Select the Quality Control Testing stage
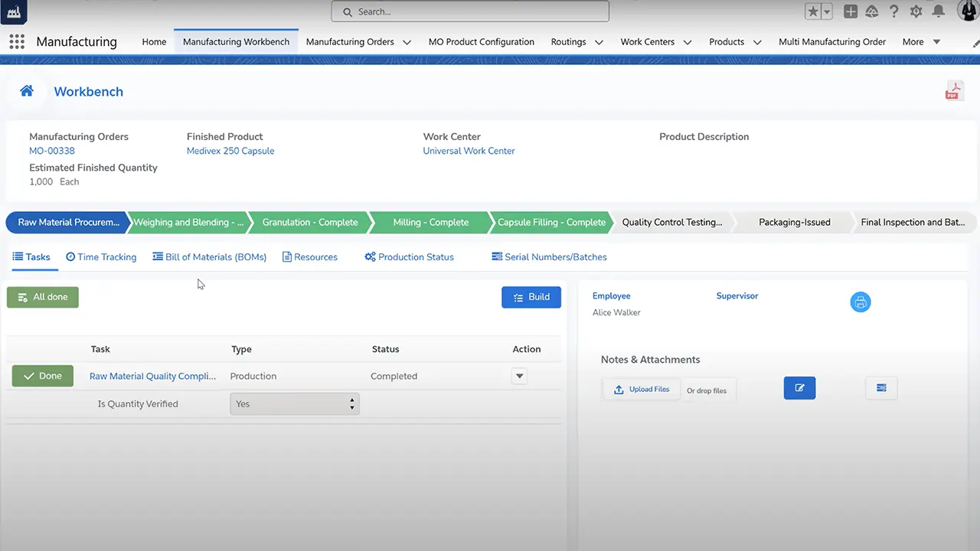The height and width of the screenshot is (551, 980). pyautogui.click(x=671, y=222)
